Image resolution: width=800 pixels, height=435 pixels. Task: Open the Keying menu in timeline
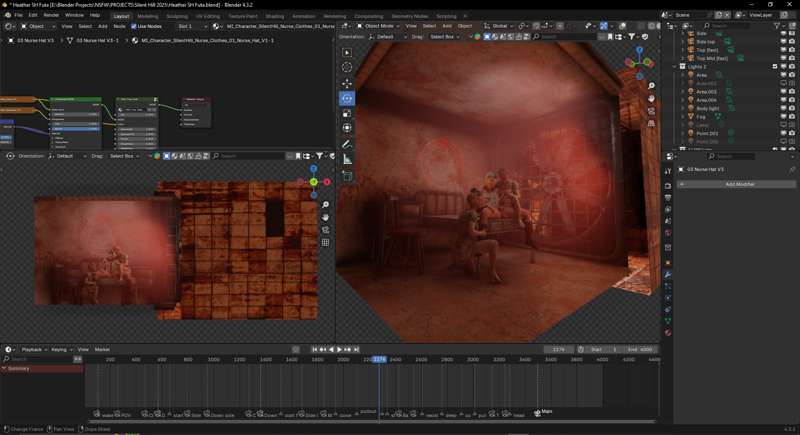59,349
